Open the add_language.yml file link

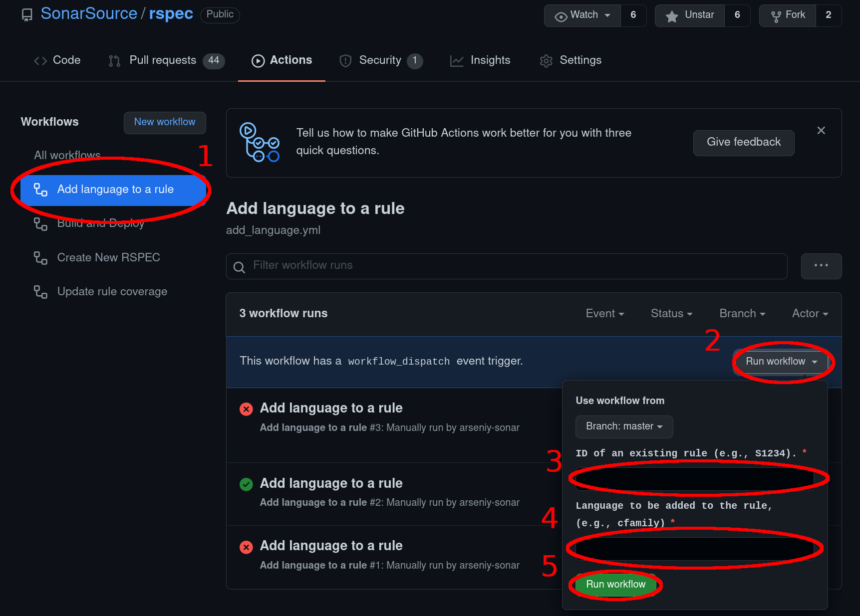273,230
